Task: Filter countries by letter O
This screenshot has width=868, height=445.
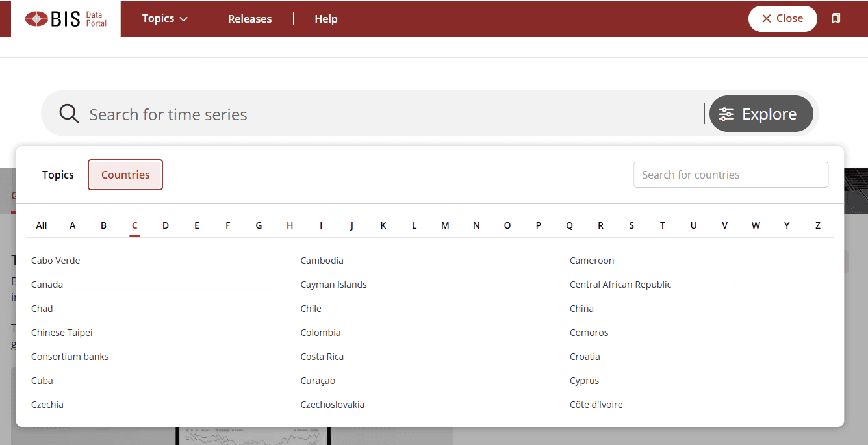Action: click(507, 225)
